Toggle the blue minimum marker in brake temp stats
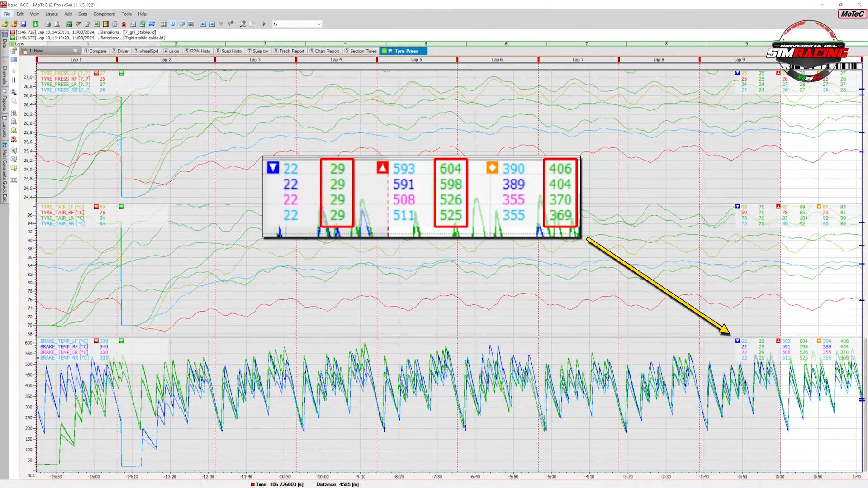This screenshot has height=488, width=868. point(737,341)
